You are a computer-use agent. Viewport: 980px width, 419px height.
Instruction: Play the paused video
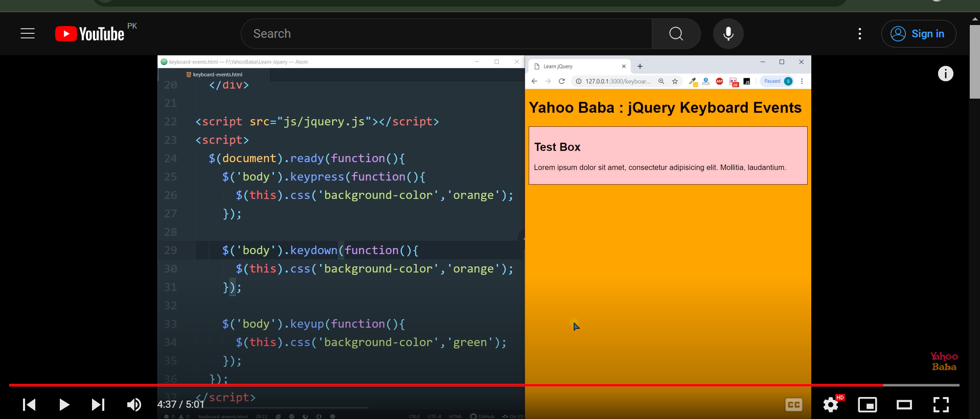[x=64, y=405]
